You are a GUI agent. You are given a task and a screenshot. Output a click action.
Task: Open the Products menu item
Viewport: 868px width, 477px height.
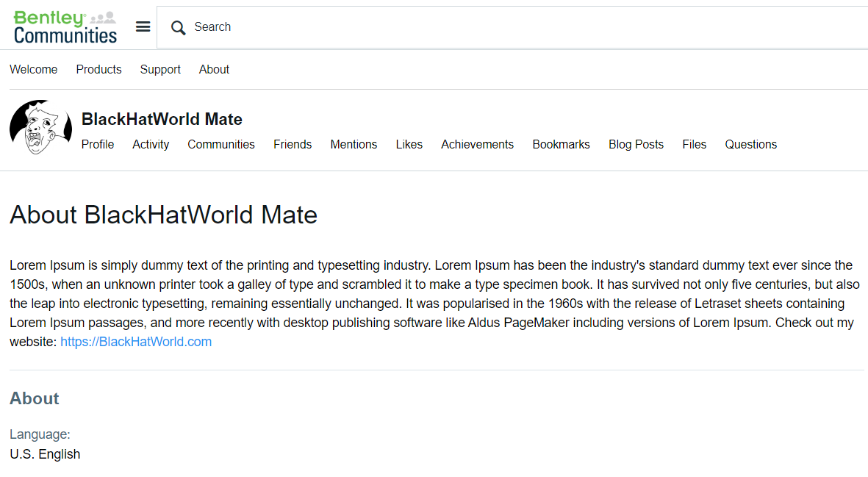click(x=98, y=70)
